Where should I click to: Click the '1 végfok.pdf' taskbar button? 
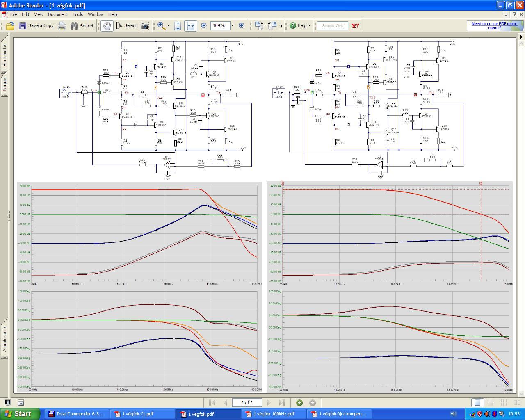pyautogui.click(x=208, y=414)
